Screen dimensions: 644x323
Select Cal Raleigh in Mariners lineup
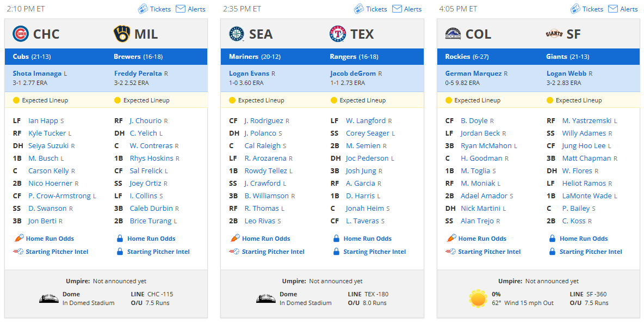click(x=263, y=146)
